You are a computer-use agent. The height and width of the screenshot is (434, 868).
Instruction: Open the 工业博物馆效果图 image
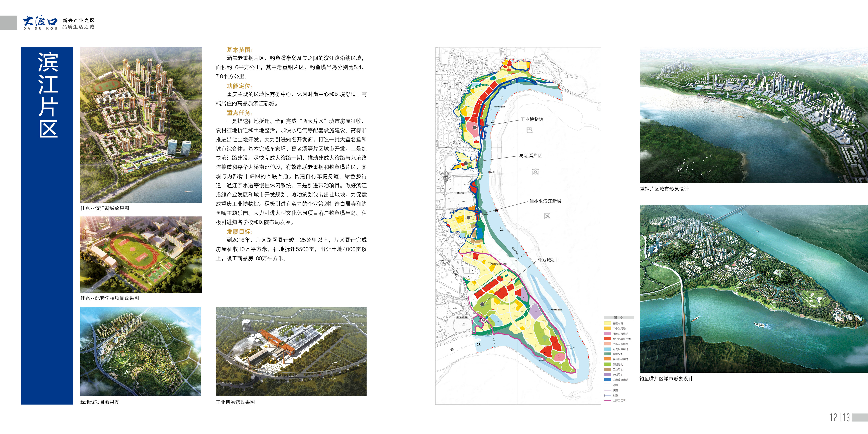(291, 351)
